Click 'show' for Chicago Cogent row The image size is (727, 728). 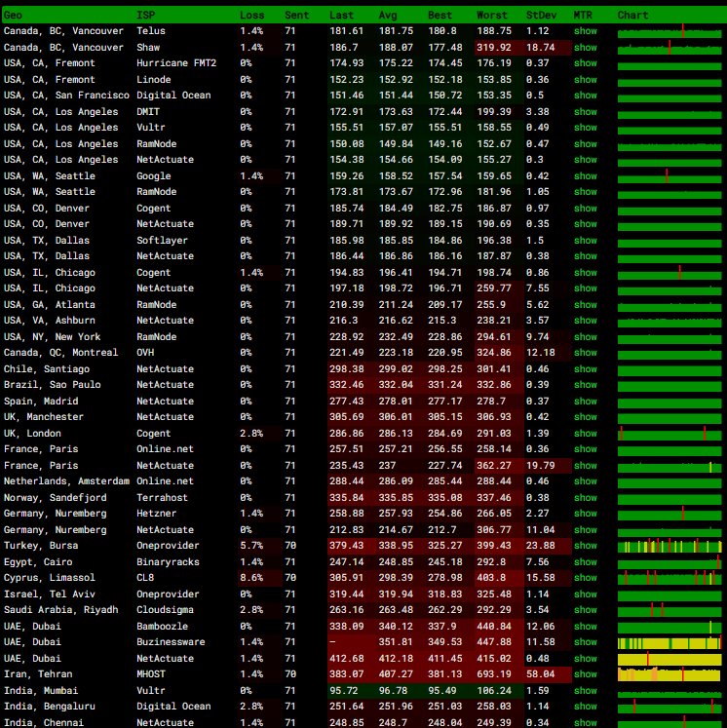[585, 273]
